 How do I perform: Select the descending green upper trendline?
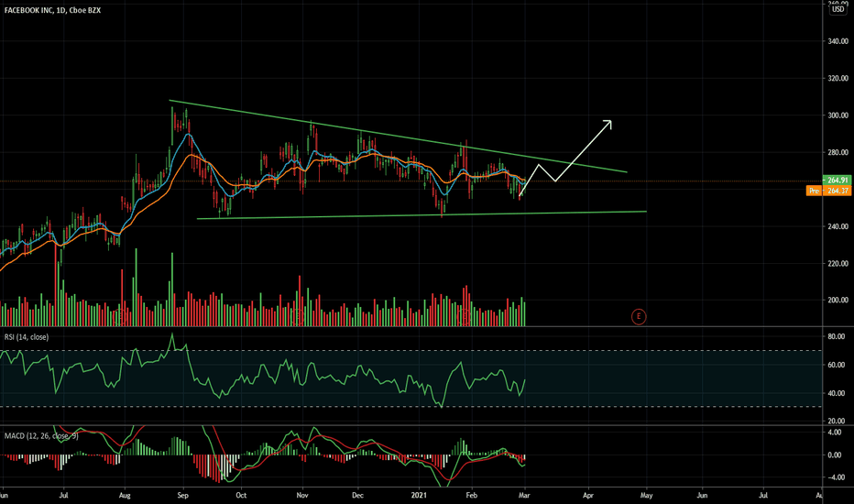(398, 136)
